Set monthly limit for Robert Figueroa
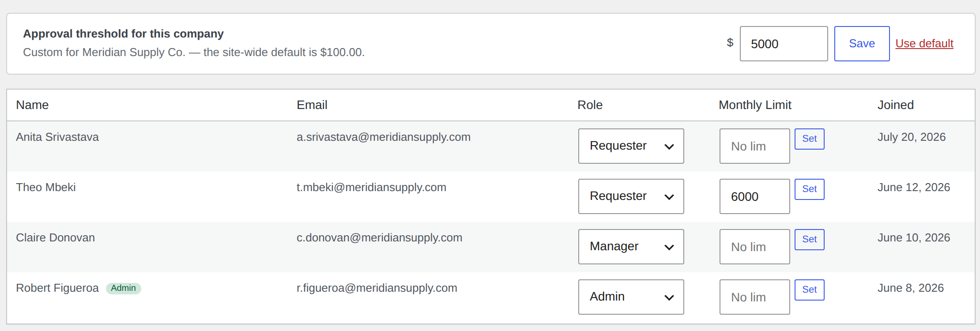The height and width of the screenshot is (331, 980). coord(809,290)
